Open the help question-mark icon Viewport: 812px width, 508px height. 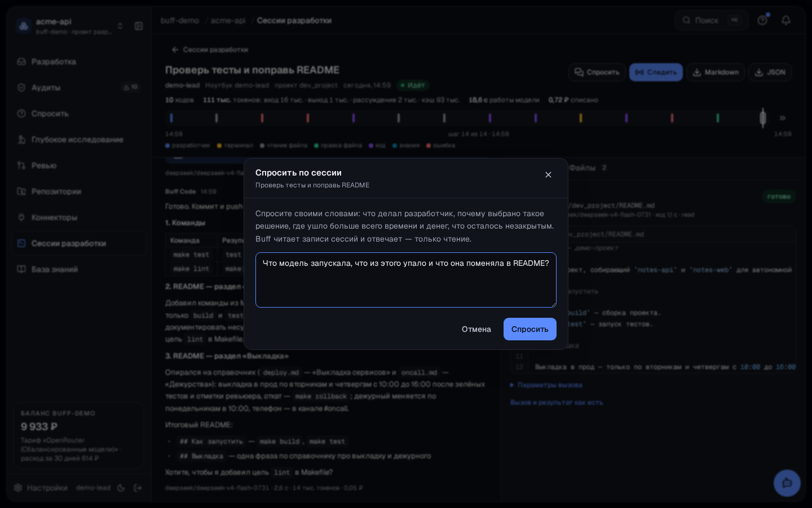coord(762,20)
